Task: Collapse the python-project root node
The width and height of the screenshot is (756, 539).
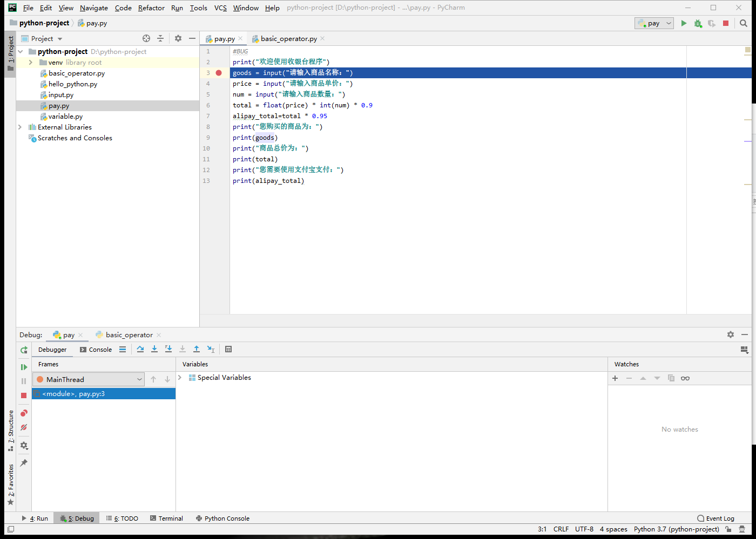Action: (21, 52)
